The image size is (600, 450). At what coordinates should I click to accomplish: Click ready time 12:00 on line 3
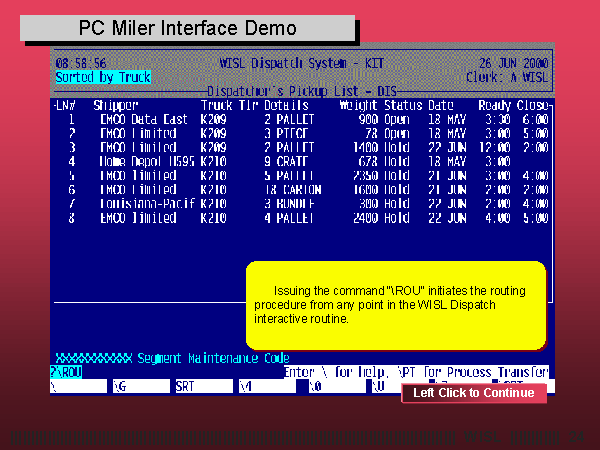click(494, 147)
